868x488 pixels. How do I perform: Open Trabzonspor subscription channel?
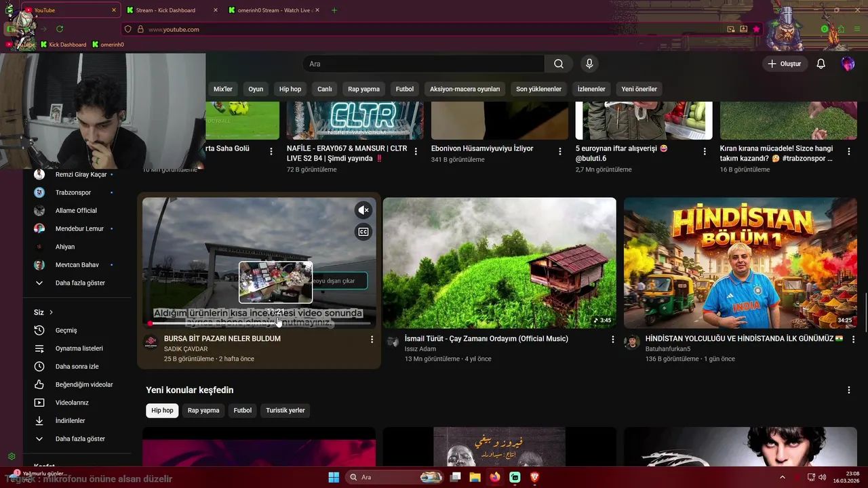[x=73, y=192]
